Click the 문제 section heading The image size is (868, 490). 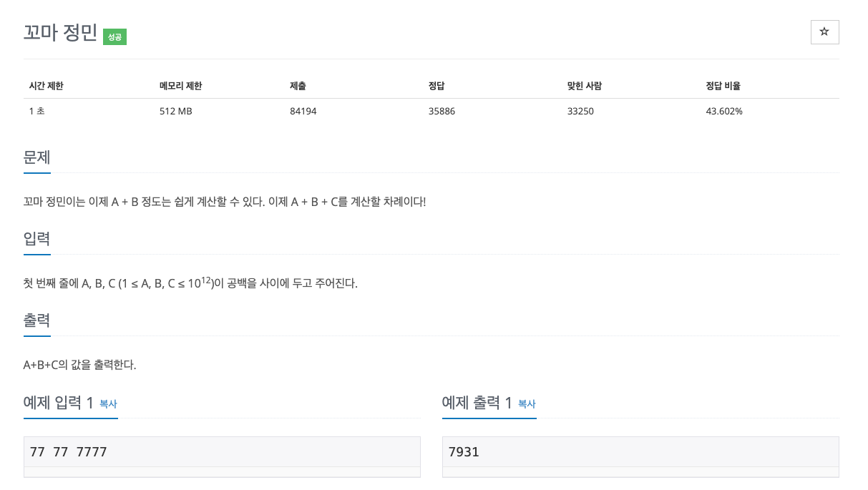click(x=36, y=157)
